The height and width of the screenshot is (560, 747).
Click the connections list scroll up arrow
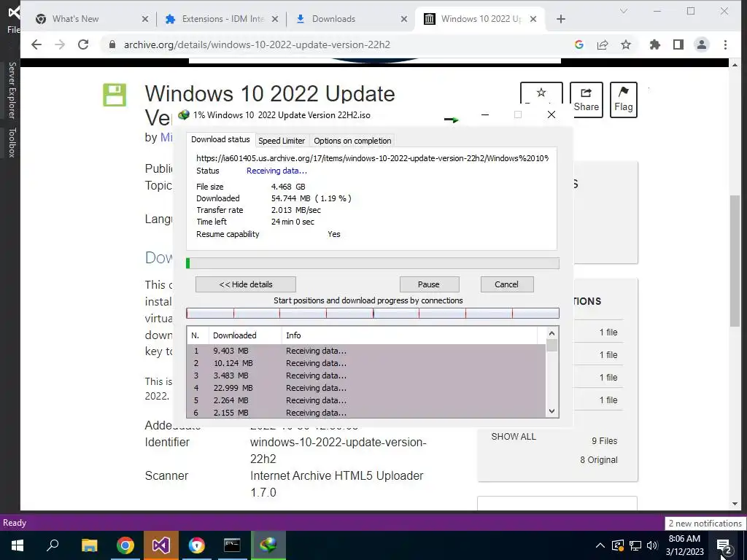pyautogui.click(x=551, y=334)
